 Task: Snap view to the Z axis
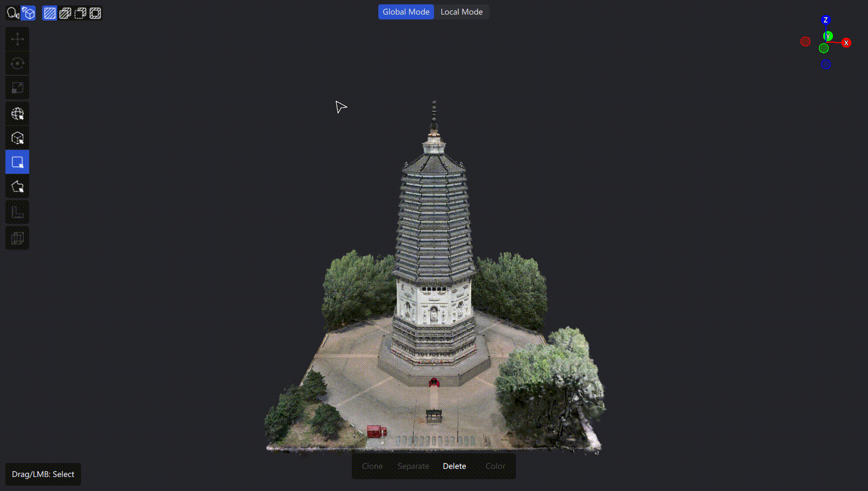click(x=825, y=20)
